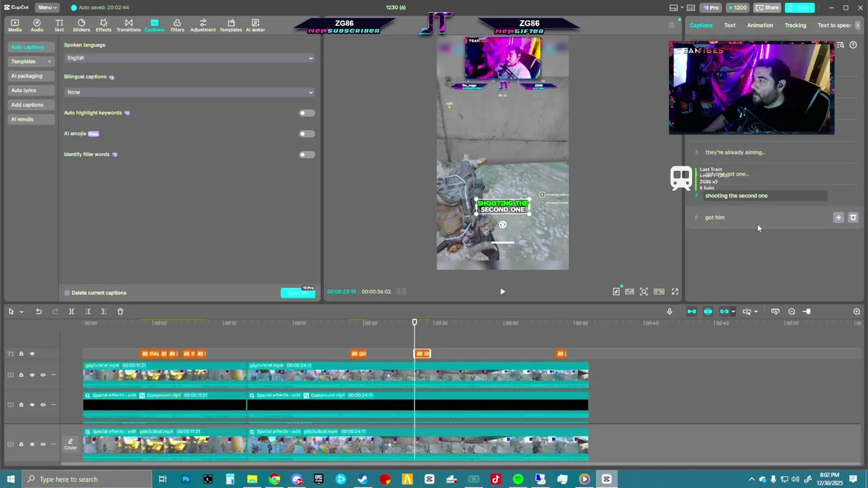Toggle main track magnet icon
Screen dimensions: 868x488
(x=692, y=312)
